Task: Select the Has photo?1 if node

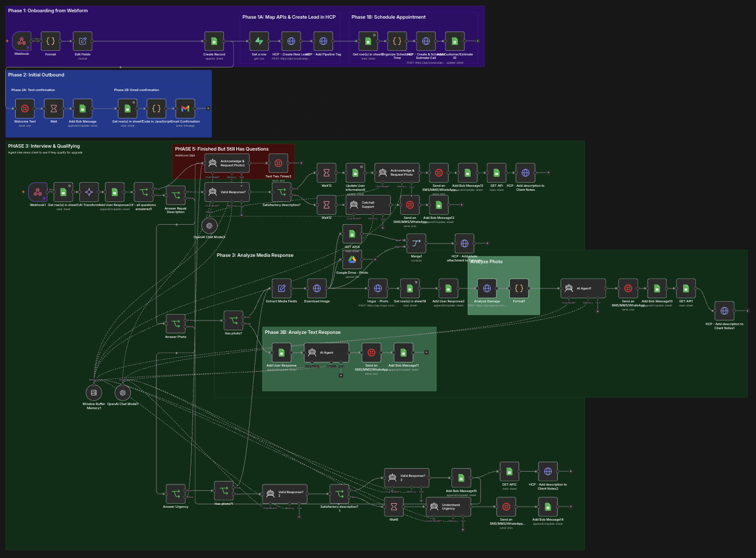Action: tap(223, 491)
